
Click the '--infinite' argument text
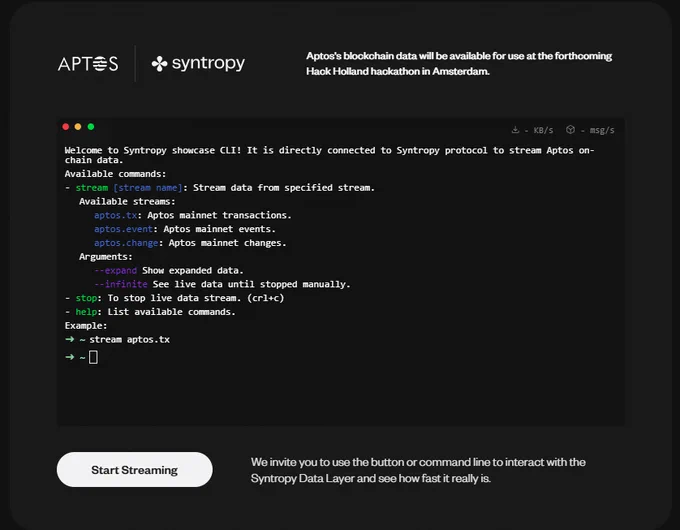pos(121,284)
